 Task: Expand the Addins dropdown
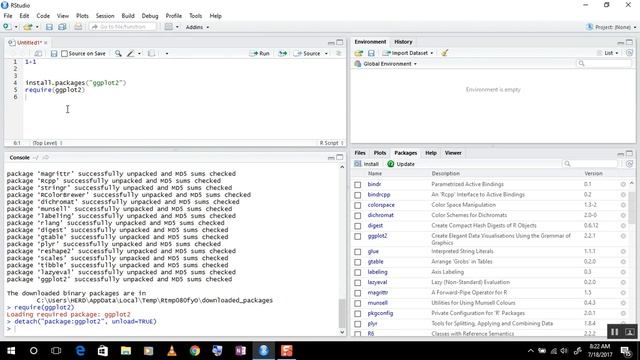198,27
